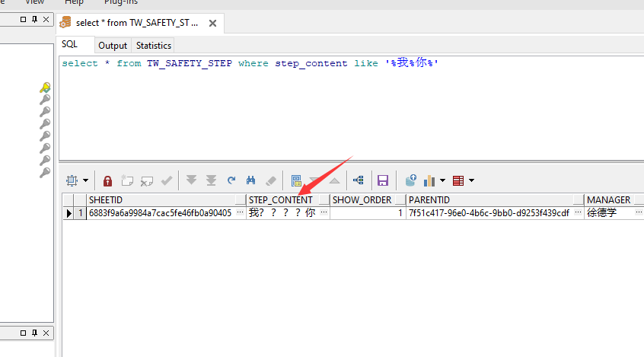Click the export query results icon
Screen dimensions: 644x357
410,180
